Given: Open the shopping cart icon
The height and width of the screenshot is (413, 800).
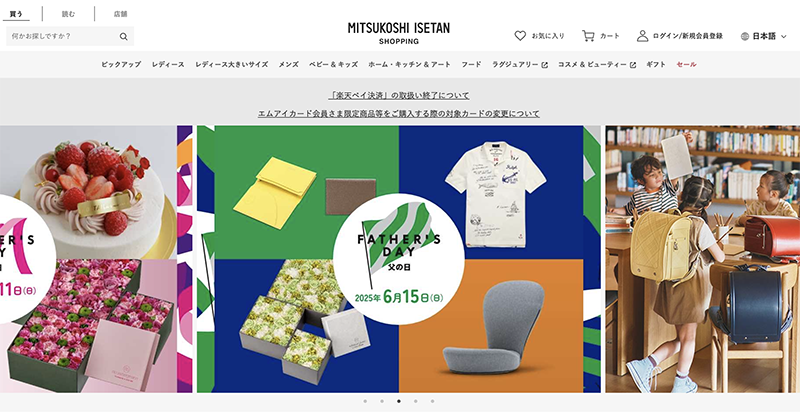Looking at the screenshot, I should pyautogui.click(x=588, y=36).
